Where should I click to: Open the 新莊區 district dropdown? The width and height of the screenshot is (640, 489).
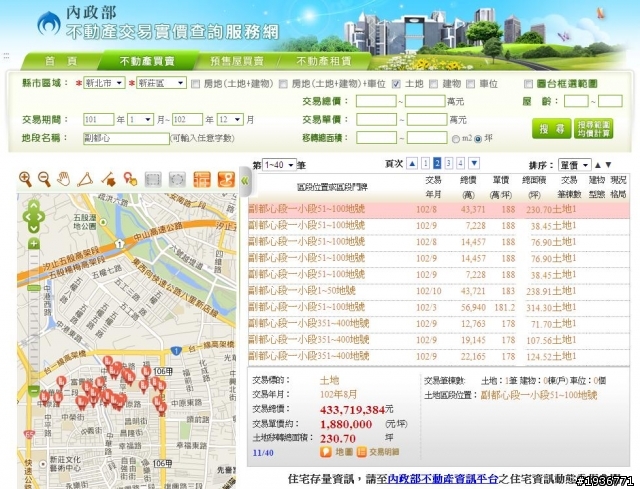coord(160,83)
